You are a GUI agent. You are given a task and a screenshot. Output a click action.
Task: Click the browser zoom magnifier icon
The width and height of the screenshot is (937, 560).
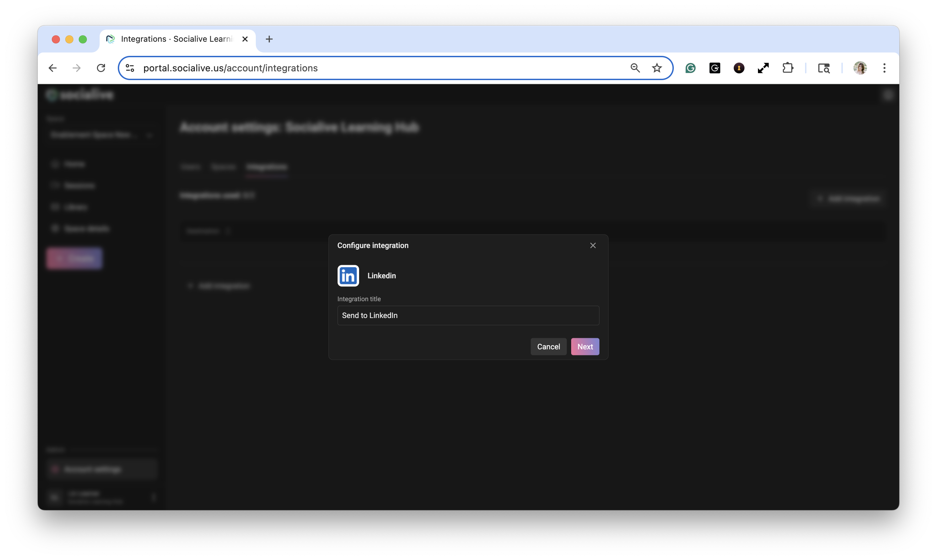tap(635, 68)
